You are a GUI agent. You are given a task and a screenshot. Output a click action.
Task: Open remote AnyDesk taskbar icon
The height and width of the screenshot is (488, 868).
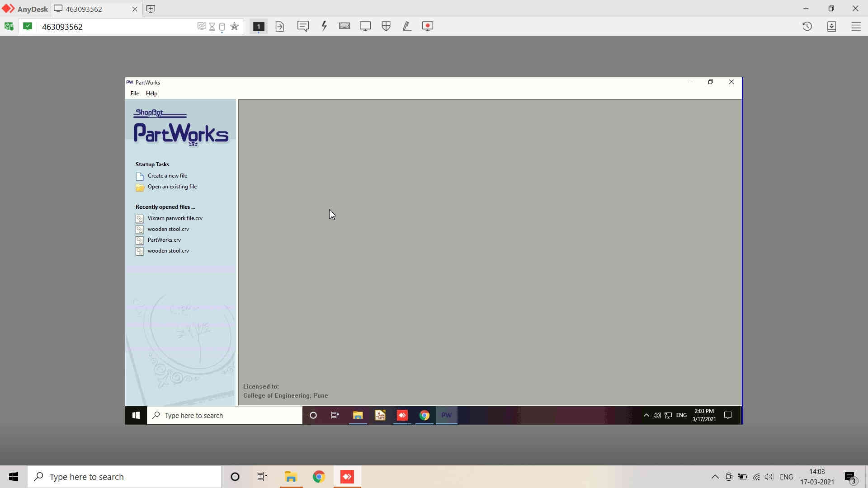(402, 415)
